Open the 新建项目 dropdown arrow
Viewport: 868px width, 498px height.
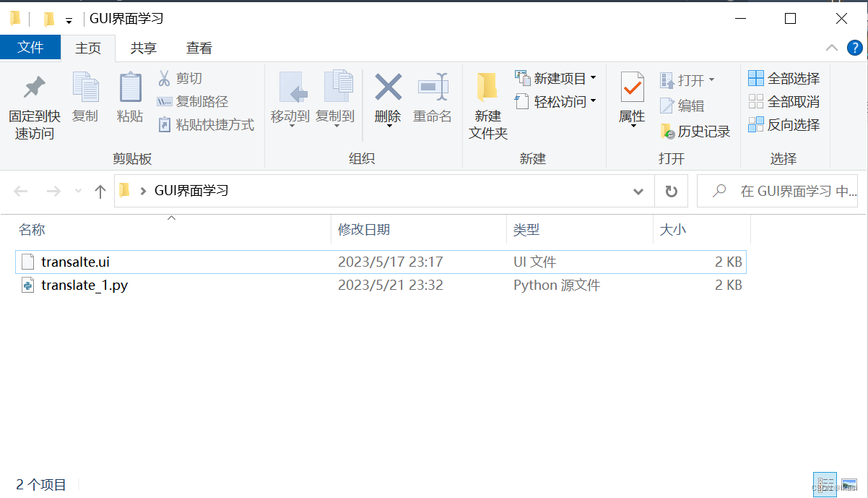coord(593,77)
